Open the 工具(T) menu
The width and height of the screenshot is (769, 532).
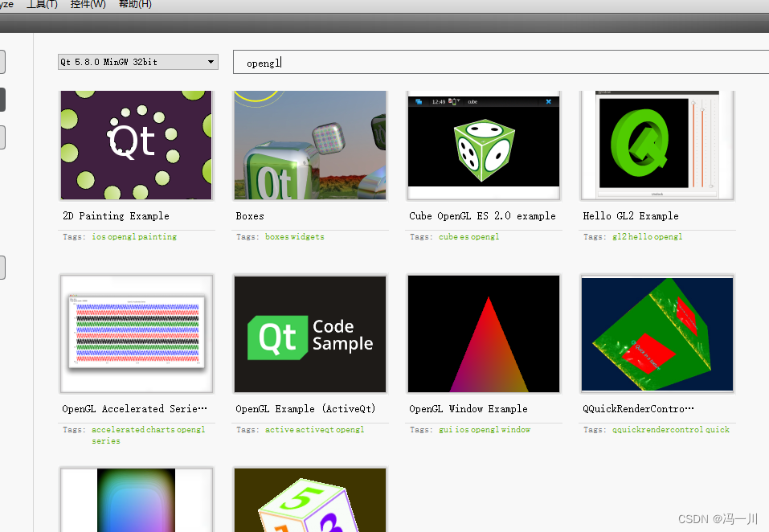coord(42,4)
